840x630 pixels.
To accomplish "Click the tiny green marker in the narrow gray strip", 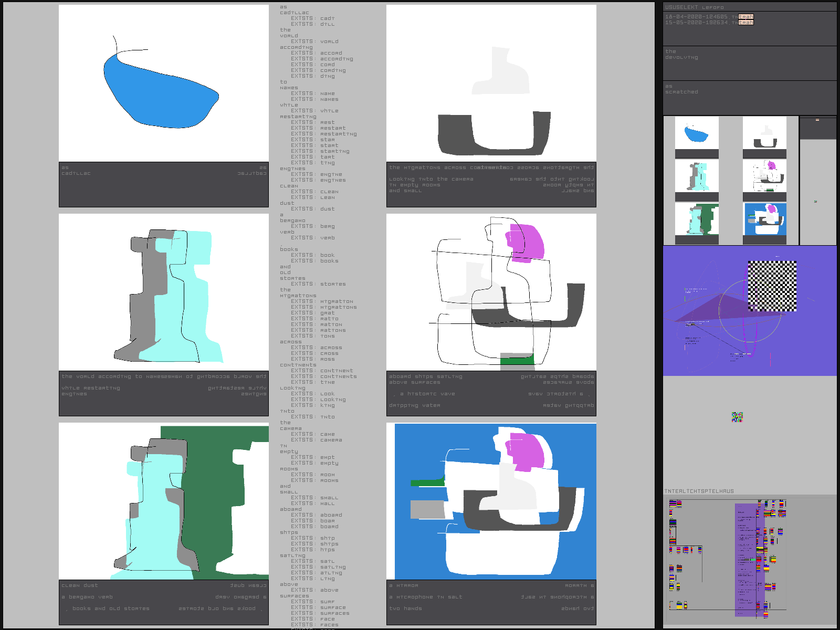I will [x=815, y=202].
